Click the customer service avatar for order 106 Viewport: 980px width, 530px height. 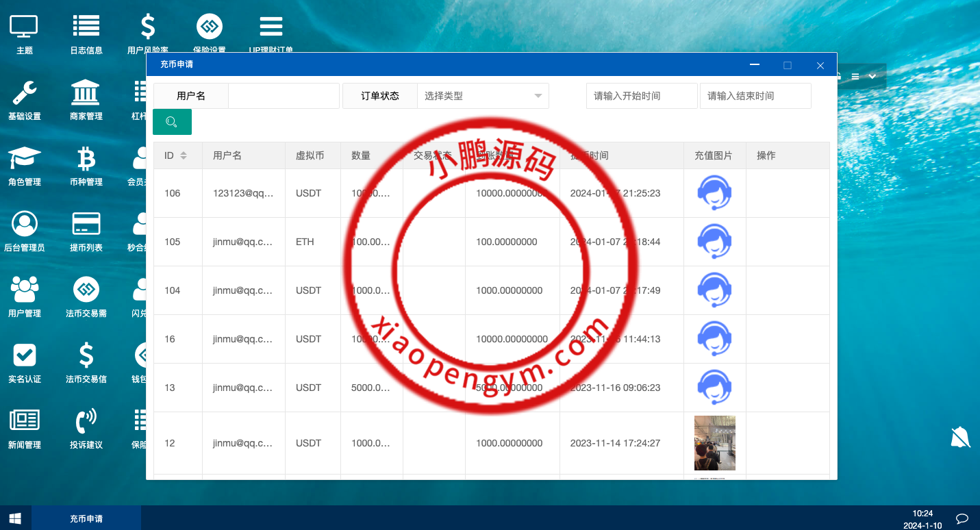[714, 192]
